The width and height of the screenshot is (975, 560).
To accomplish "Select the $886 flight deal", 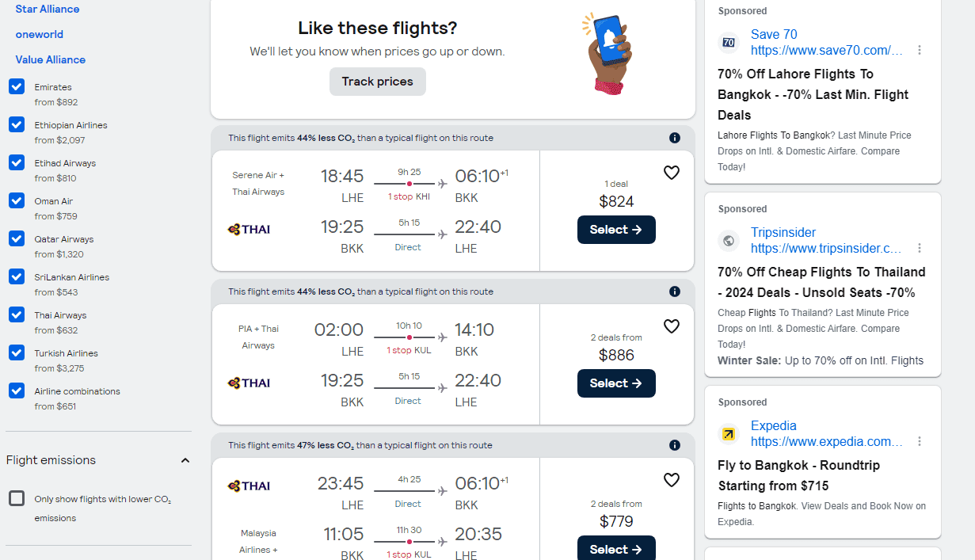I will (x=616, y=383).
